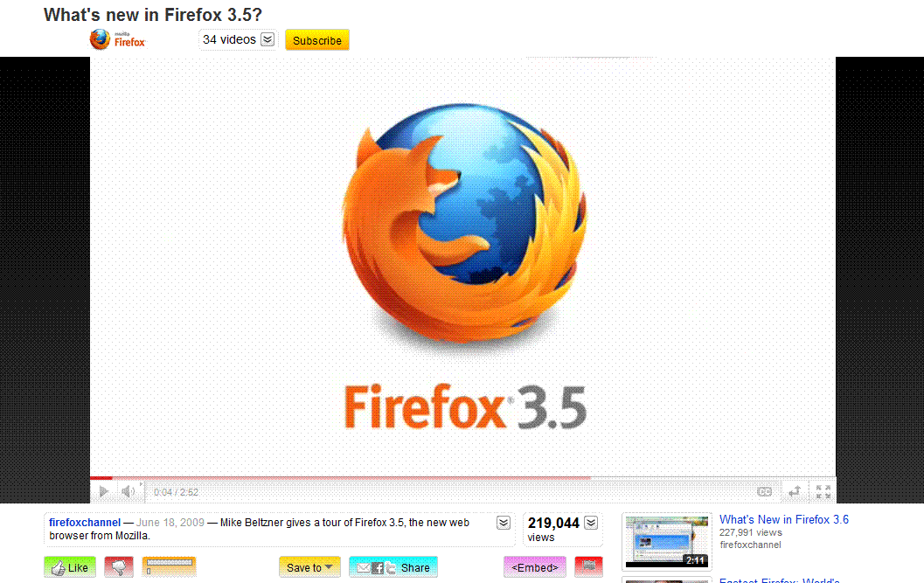Click the 219,044 view count
The image size is (924, 583).
[553, 523]
